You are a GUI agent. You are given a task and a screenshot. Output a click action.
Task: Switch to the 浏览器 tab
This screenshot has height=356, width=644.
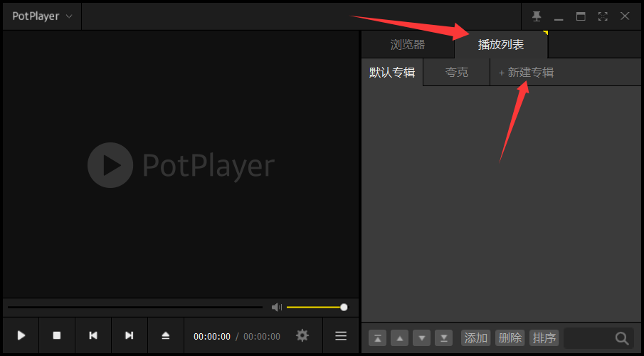pos(408,44)
